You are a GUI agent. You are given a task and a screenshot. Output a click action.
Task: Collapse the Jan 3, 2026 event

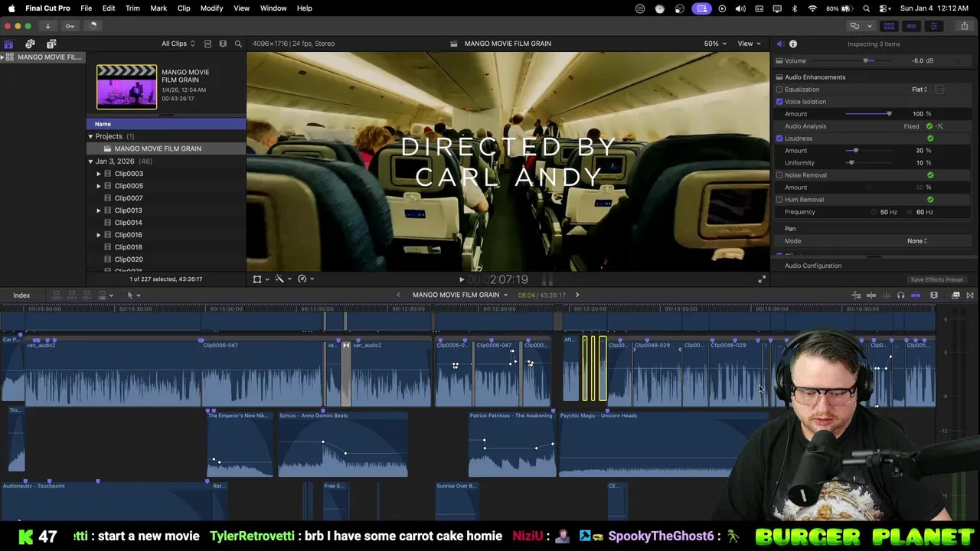(90, 161)
